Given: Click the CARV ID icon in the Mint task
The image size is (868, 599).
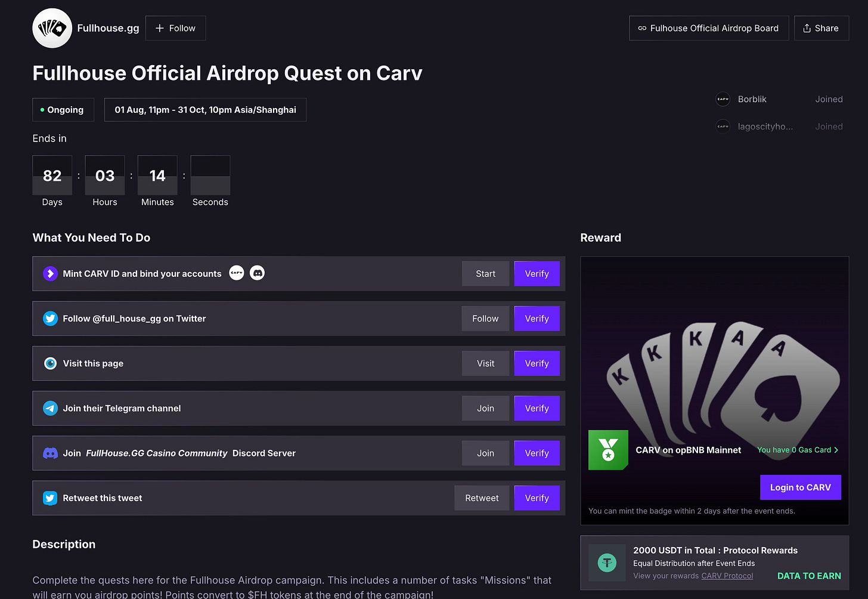Looking at the screenshot, I should (x=51, y=274).
